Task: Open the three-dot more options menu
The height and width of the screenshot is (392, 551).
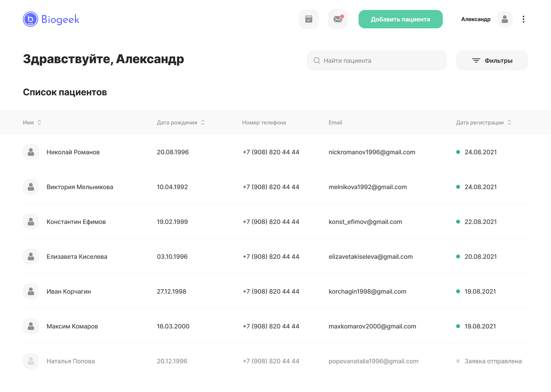Action: (523, 19)
